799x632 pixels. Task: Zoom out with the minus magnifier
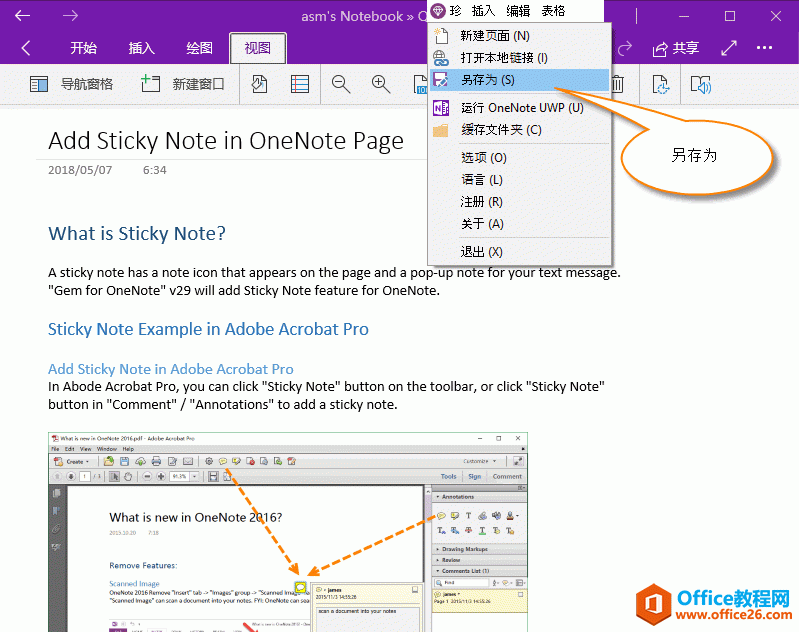point(341,84)
